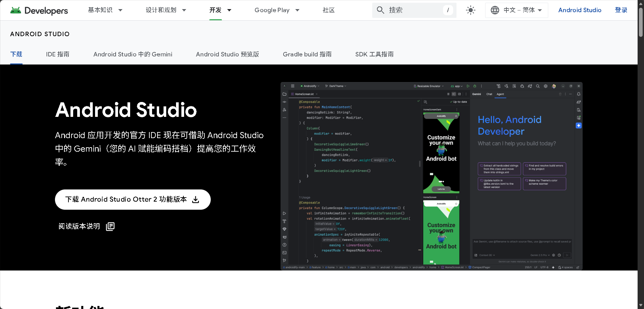Expand the 开发 navigation dropdown
Screen dimensions: 644x309
click(220, 10)
